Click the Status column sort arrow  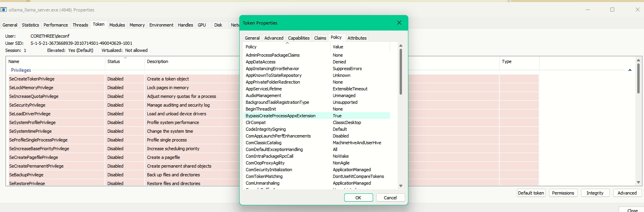[125, 58]
